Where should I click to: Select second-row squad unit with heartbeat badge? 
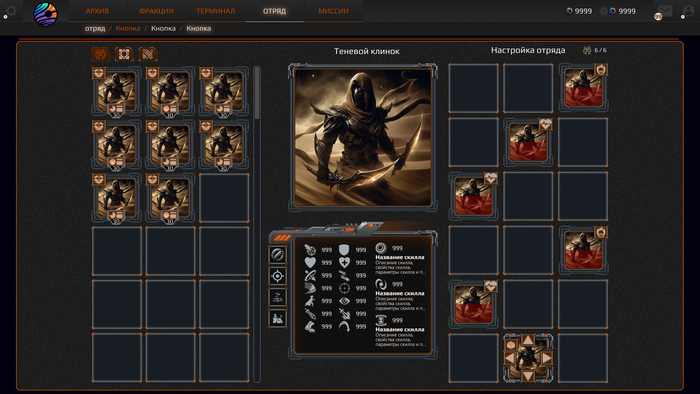[x=528, y=142]
